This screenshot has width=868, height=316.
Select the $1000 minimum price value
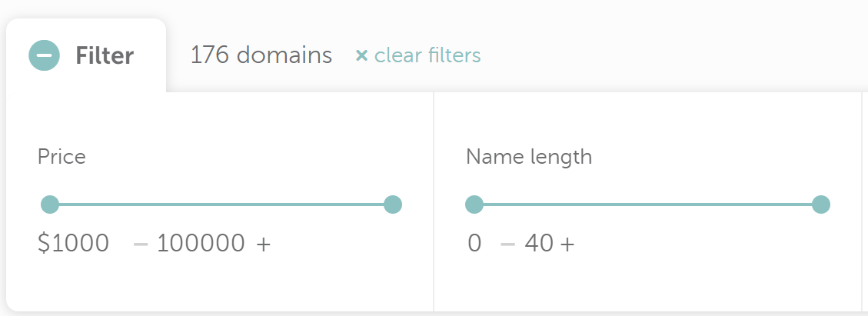click(74, 244)
